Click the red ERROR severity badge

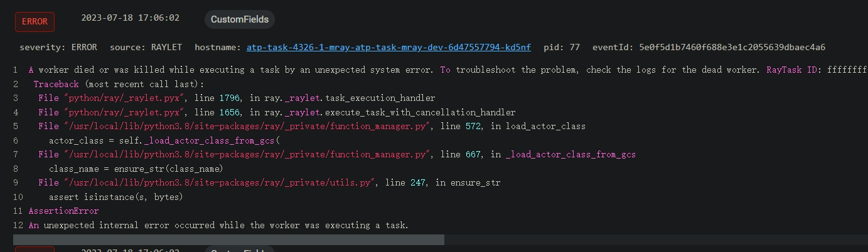click(x=35, y=21)
